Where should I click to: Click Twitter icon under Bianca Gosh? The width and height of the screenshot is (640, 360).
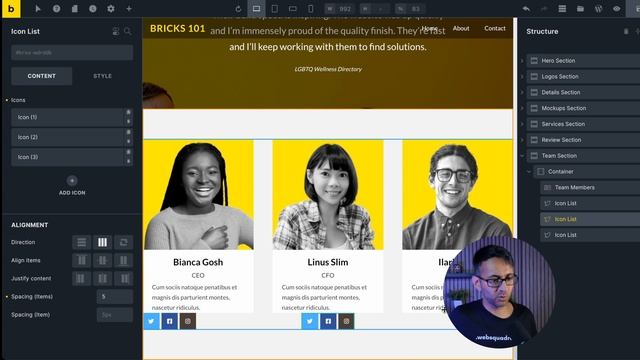tap(151, 321)
